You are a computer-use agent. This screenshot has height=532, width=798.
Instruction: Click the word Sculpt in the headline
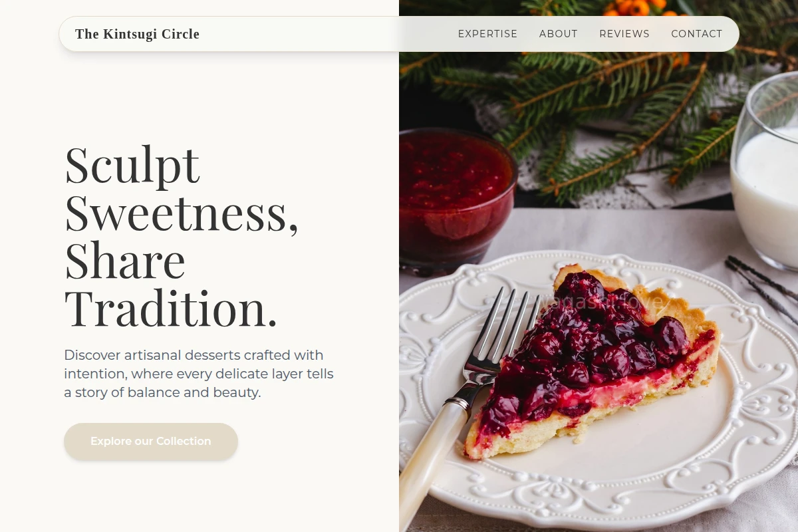(132, 164)
